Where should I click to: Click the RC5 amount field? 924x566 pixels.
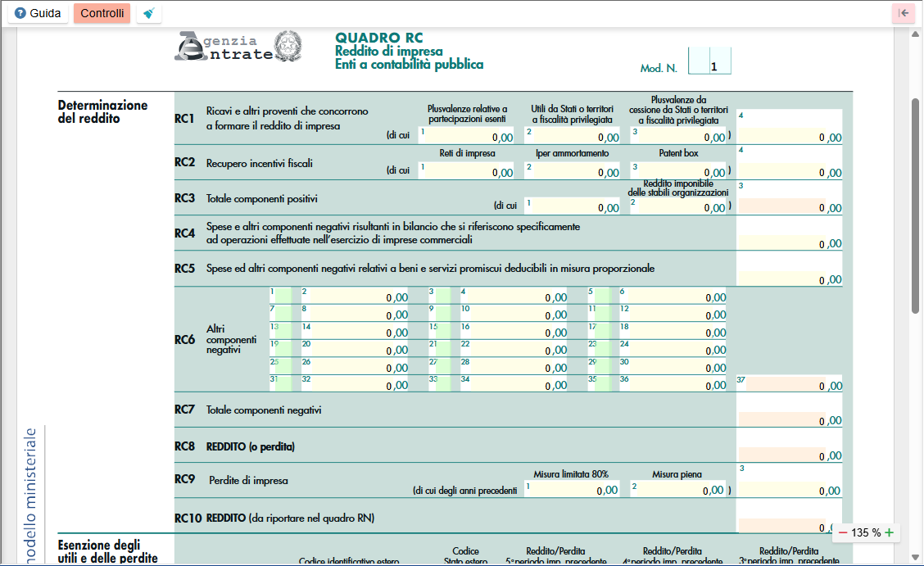[x=790, y=278]
